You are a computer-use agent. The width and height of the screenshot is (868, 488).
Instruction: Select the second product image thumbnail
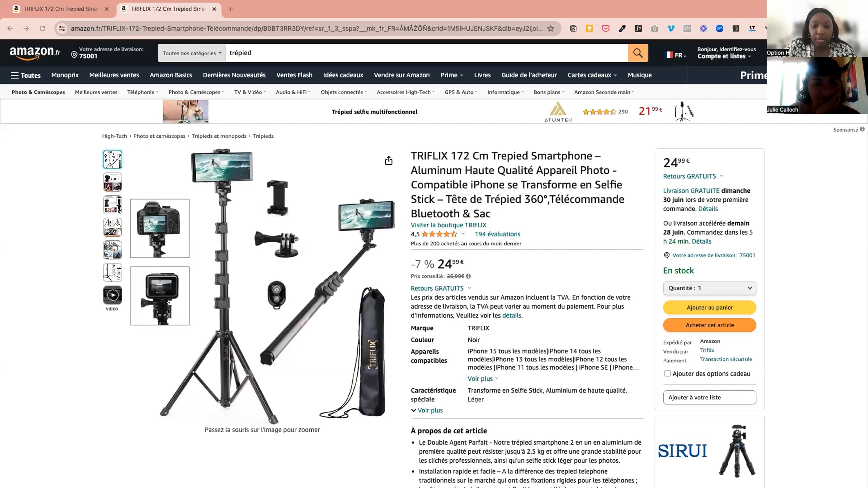coord(112,182)
